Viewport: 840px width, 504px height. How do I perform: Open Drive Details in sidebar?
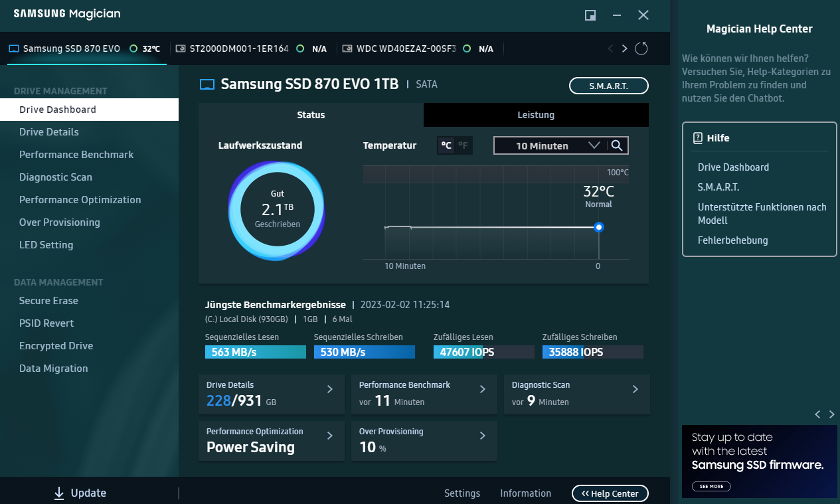(x=89, y=132)
